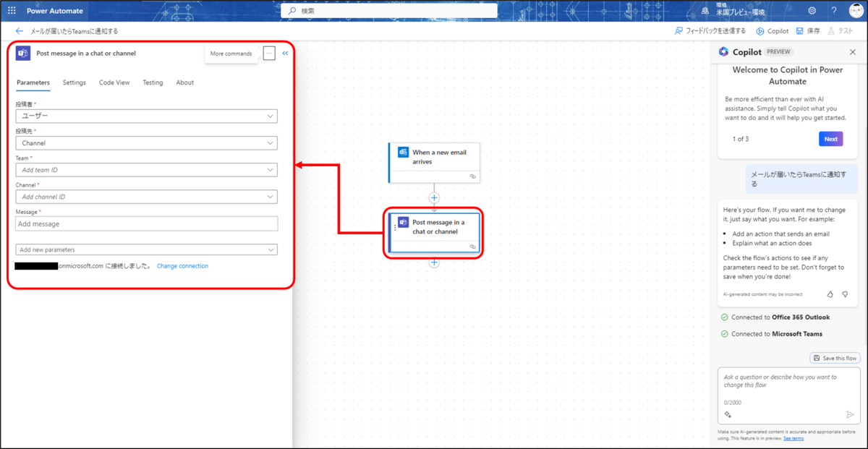Open the settings gear in the header
868x449 pixels.
pos(812,11)
